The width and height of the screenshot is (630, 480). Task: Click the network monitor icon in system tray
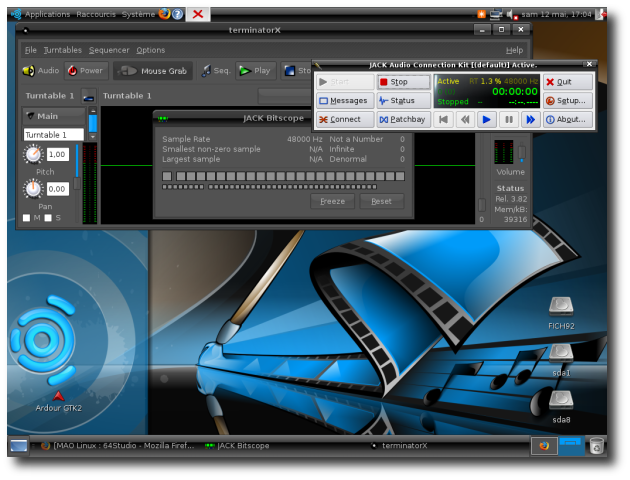coord(496,14)
